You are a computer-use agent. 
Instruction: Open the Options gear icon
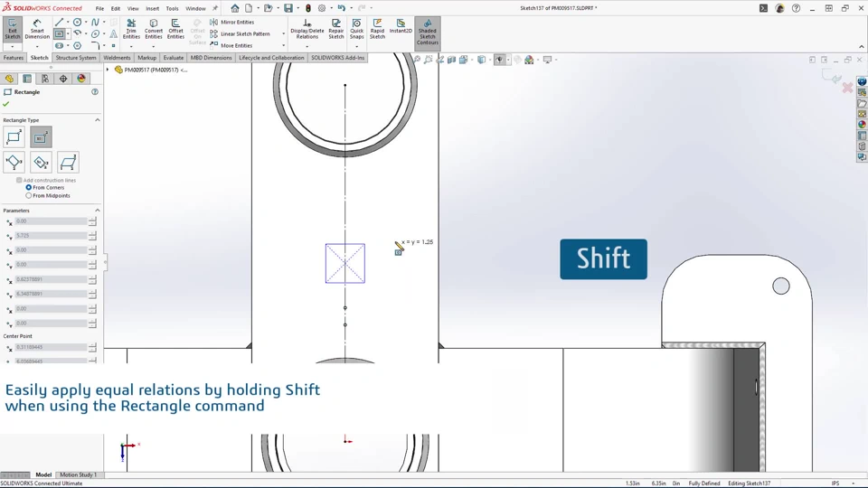[322, 8]
